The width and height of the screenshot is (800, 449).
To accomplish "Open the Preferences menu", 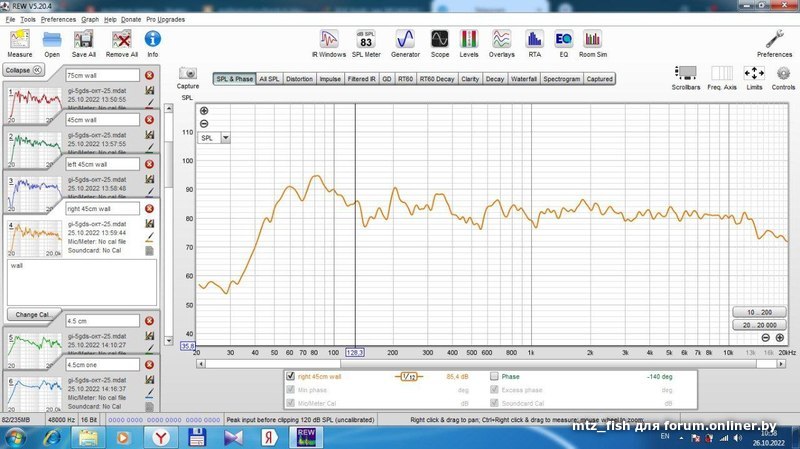I will coord(58,19).
